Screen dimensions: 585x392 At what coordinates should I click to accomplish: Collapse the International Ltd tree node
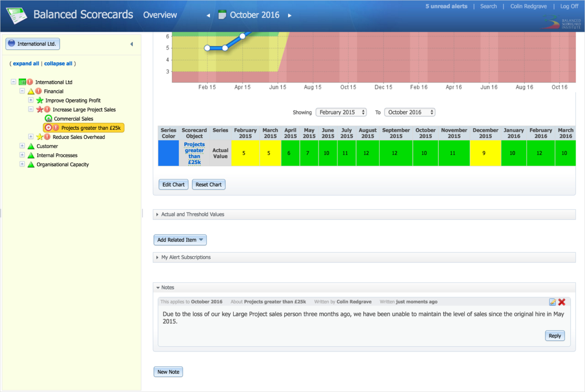(x=14, y=82)
